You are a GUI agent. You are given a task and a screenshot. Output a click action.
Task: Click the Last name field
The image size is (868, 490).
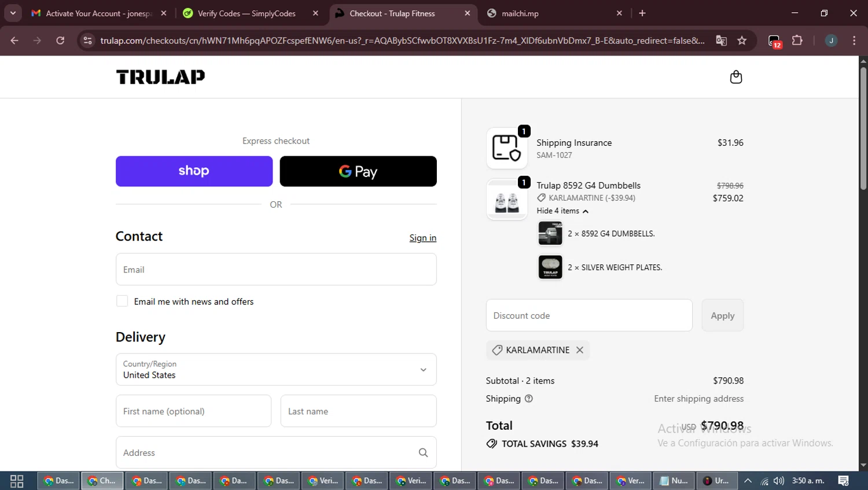point(359,411)
